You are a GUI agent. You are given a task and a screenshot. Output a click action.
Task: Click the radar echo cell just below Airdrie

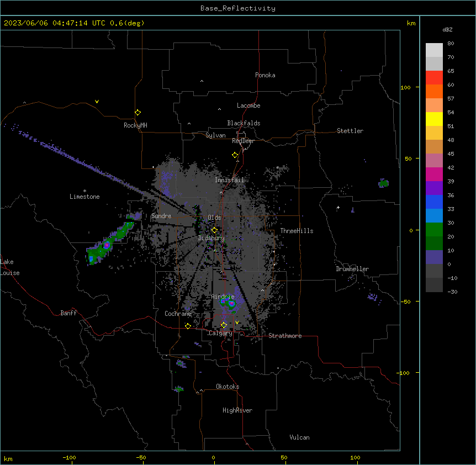tap(228, 303)
